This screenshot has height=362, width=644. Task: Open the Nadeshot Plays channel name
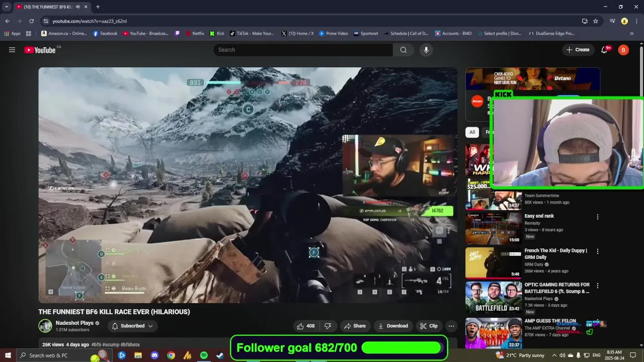pyautogui.click(x=74, y=323)
